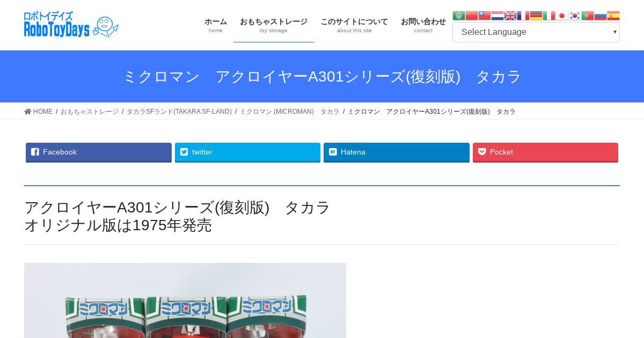Click heading アクロイヤーA301シリーズ(復刻版) タカラ
This screenshot has height=338, width=644.
[177, 207]
